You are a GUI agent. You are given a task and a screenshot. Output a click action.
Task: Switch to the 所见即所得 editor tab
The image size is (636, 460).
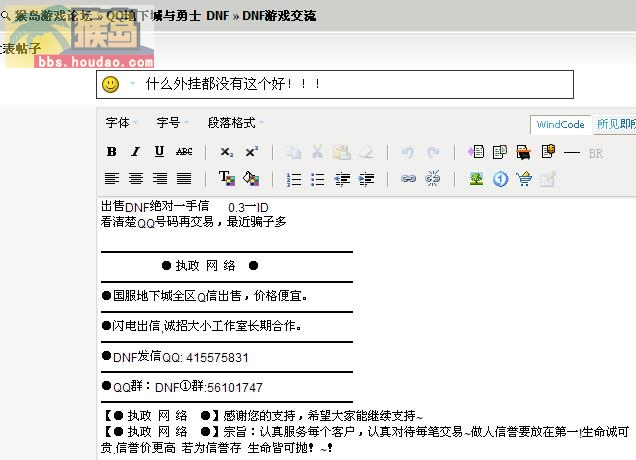(x=615, y=124)
